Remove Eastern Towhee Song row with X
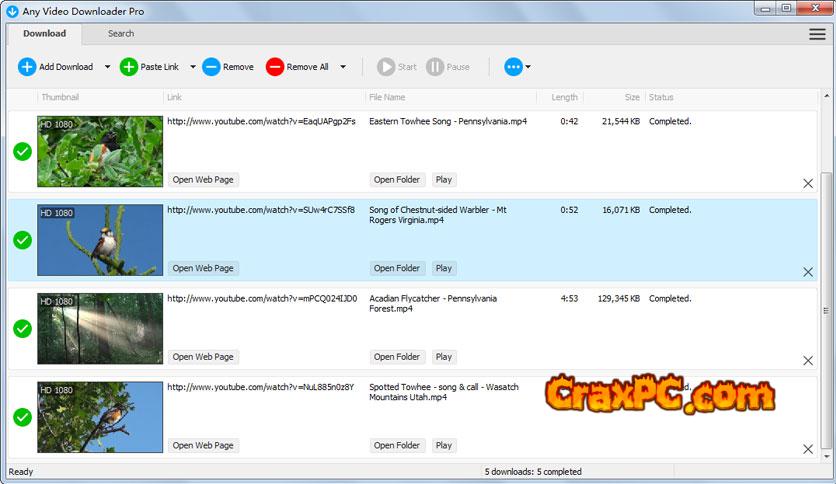The image size is (836, 484). tap(808, 183)
